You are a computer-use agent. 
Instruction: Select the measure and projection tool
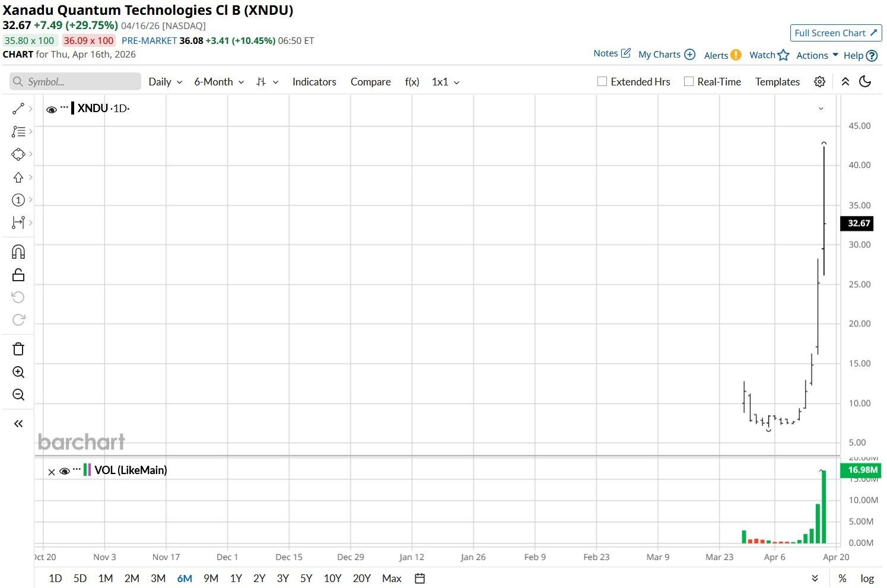click(x=18, y=223)
